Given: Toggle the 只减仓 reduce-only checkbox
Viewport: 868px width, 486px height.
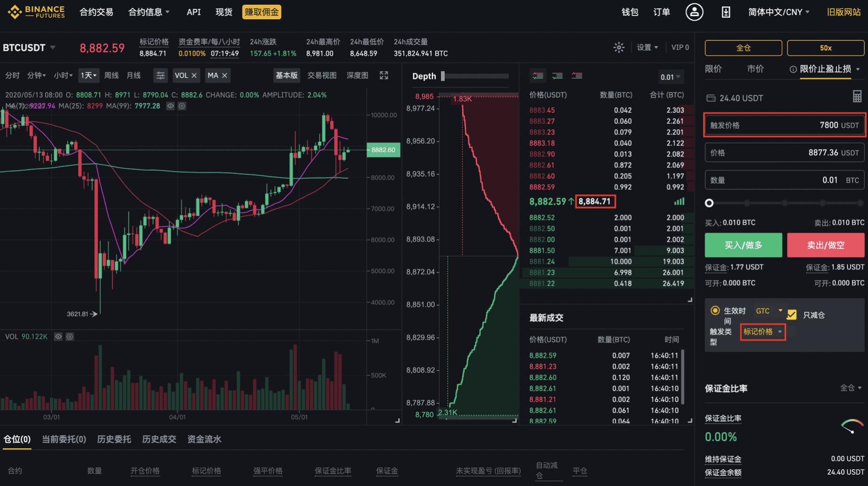Looking at the screenshot, I should point(792,315).
